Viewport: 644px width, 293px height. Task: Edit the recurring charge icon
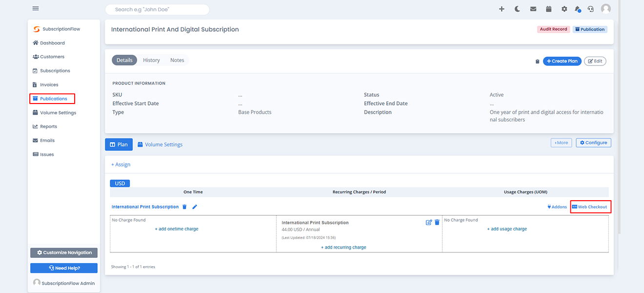coord(429,223)
